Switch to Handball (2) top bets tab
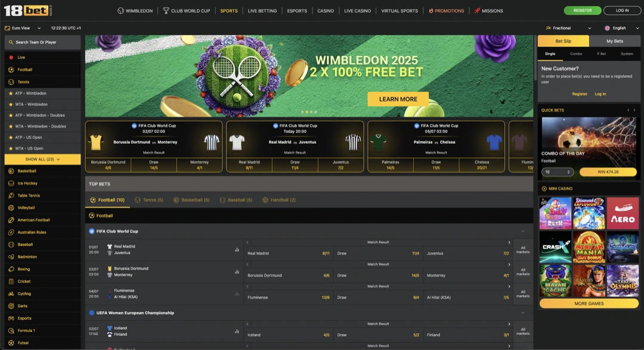 [x=279, y=200]
